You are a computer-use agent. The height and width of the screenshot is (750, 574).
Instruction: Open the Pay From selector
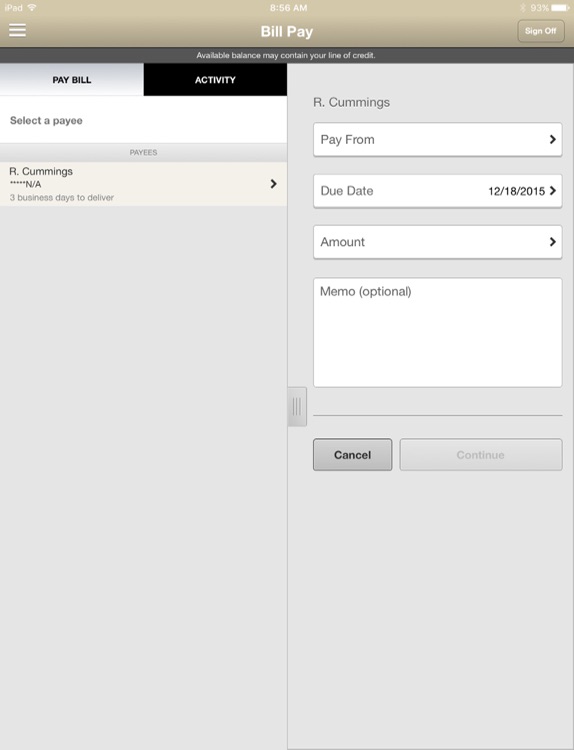[x=437, y=140]
